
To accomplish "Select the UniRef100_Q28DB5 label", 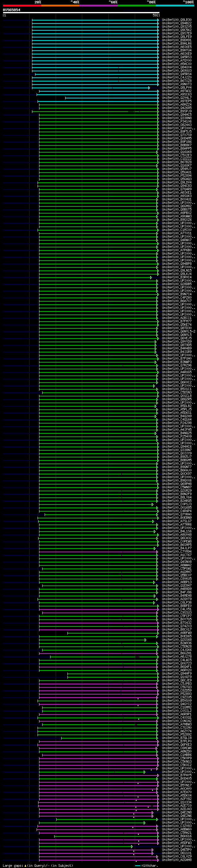I will [176, 284].
